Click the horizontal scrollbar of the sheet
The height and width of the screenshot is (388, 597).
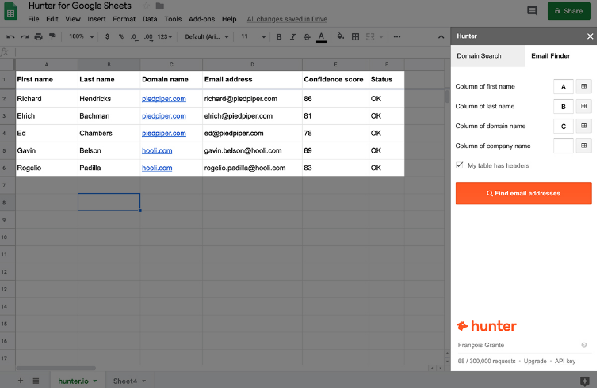coord(56,368)
